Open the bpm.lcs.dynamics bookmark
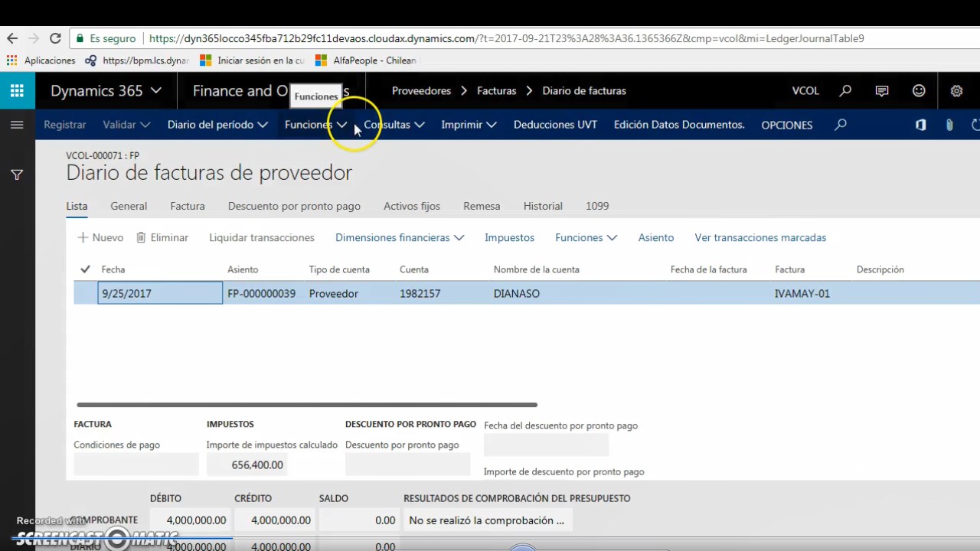This screenshot has height=551, width=980. click(x=137, y=60)
